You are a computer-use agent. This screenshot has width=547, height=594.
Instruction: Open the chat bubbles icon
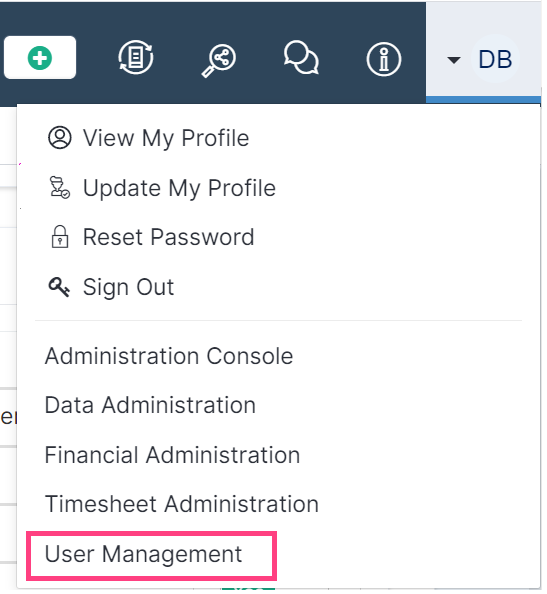(x=301, y=58)
